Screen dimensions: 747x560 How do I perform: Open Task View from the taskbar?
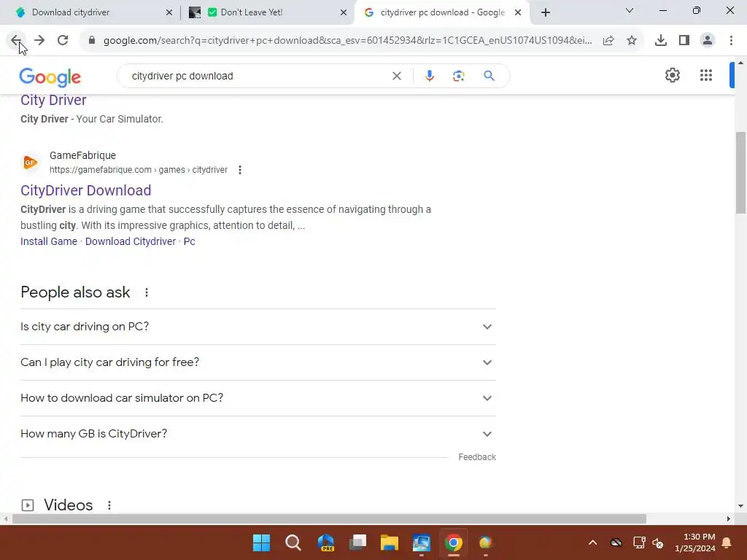pos(357,542)
